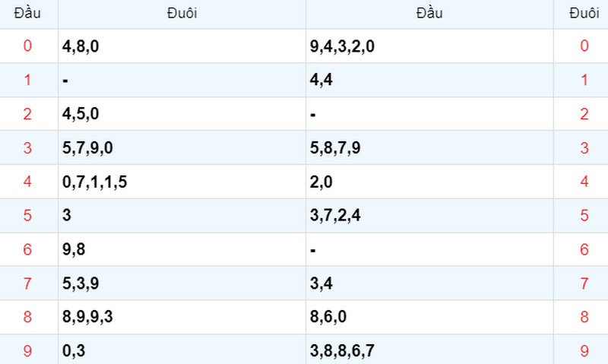Click the cell showing 9,8

click(182, 249)
